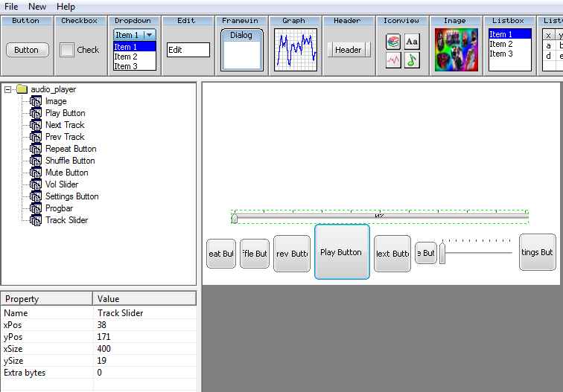Collapse the audio_player tree node
Screen dimensions: 563x392
(7, 89)
